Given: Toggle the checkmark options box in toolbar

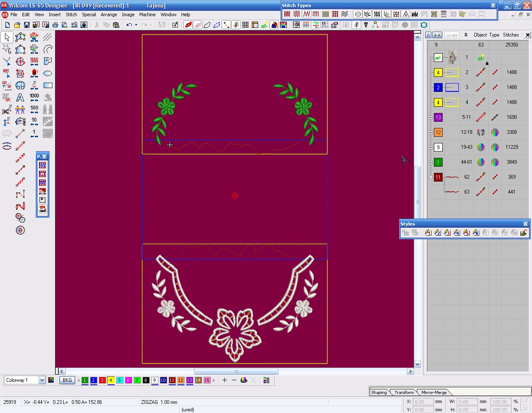Looking at the screenshot, I should (175, 25).
